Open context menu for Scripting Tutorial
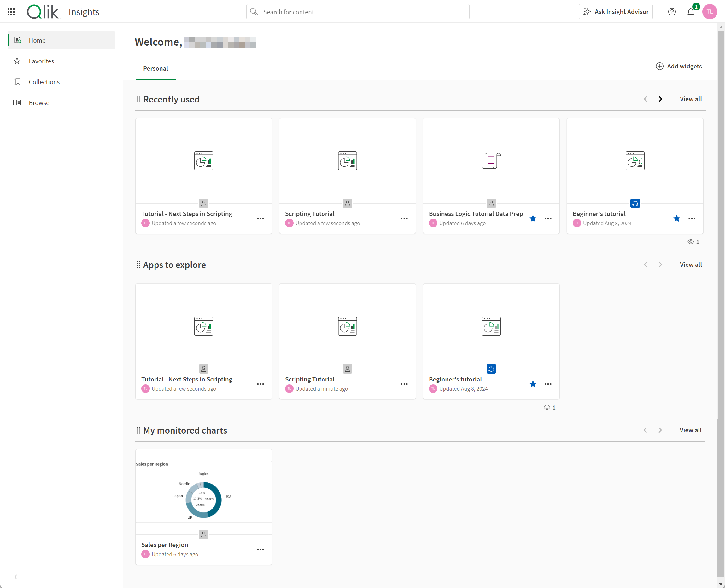Image resolution: width=725 pixels, height=588 pixels. click(405, 218)
